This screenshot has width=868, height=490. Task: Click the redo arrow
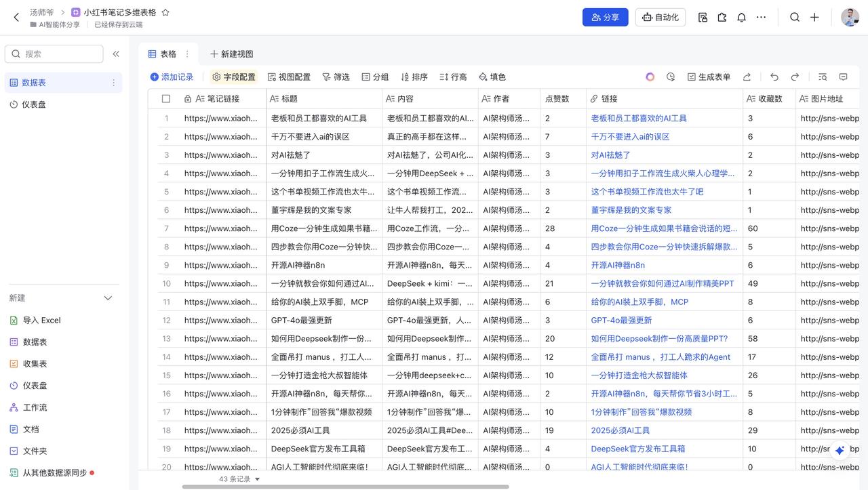[795, 77]
